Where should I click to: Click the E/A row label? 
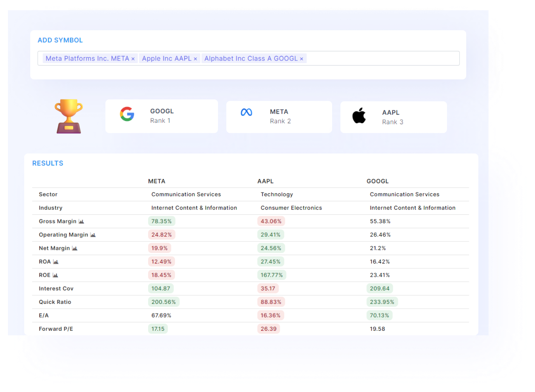(44, 315)
